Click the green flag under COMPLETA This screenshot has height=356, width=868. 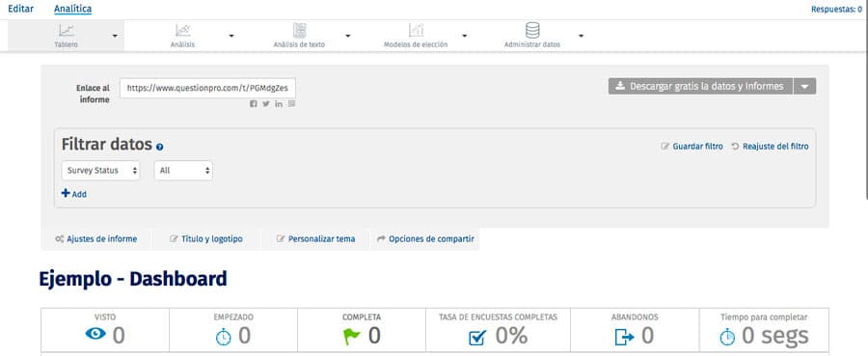point(351,336)
